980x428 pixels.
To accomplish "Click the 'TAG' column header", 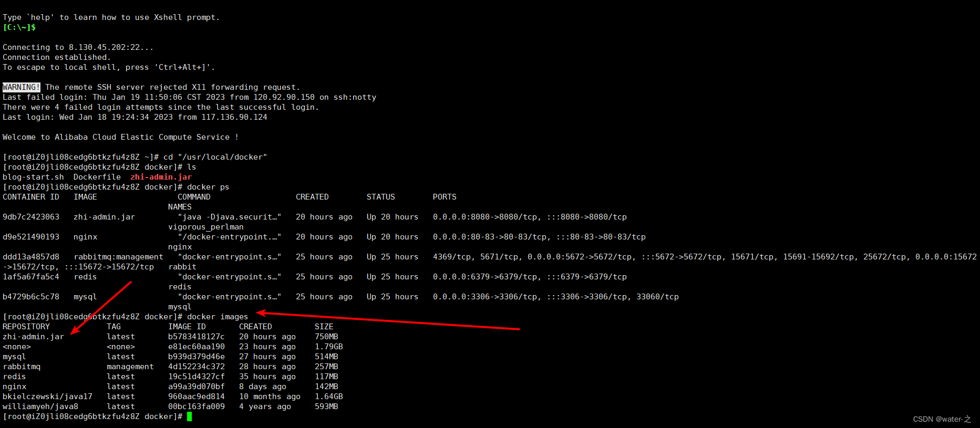I will point(114,327).
